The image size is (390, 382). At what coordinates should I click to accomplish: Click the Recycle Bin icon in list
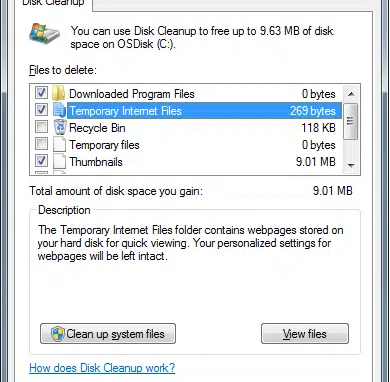(60, 127)
